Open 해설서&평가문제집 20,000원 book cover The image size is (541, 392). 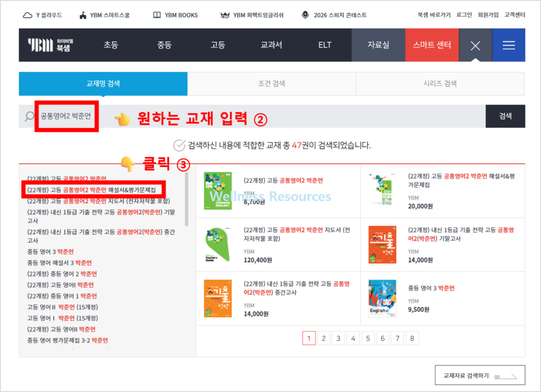point(383,190)
